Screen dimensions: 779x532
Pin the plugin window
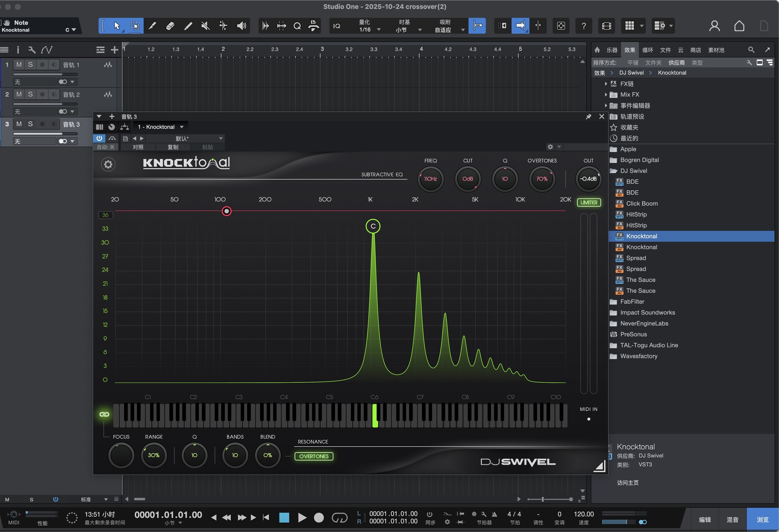[x=588, y=116]
